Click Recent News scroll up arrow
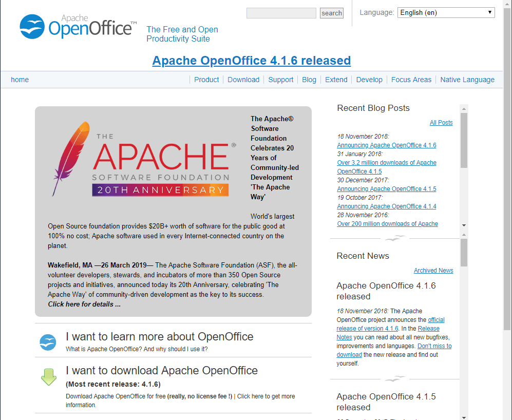 coord(464,235)
